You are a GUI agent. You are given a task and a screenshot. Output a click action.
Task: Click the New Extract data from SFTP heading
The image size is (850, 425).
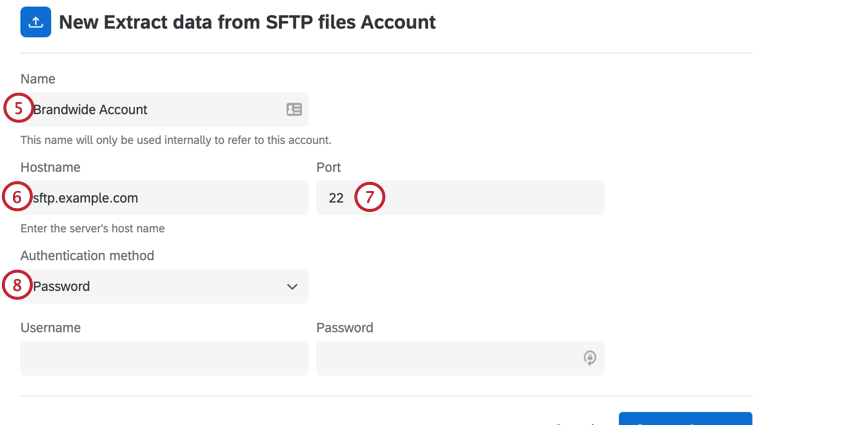pyautogui.click(x=247, y=22)
